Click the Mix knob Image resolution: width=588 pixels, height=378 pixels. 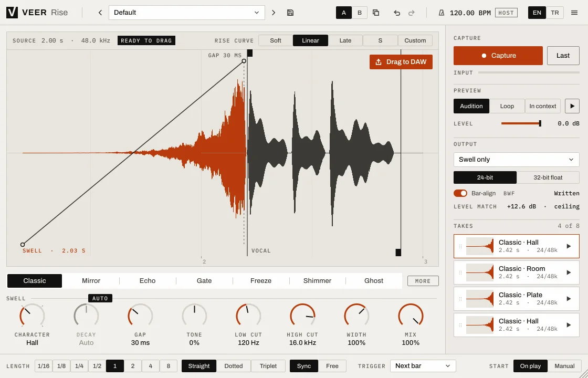click(411, 316)
